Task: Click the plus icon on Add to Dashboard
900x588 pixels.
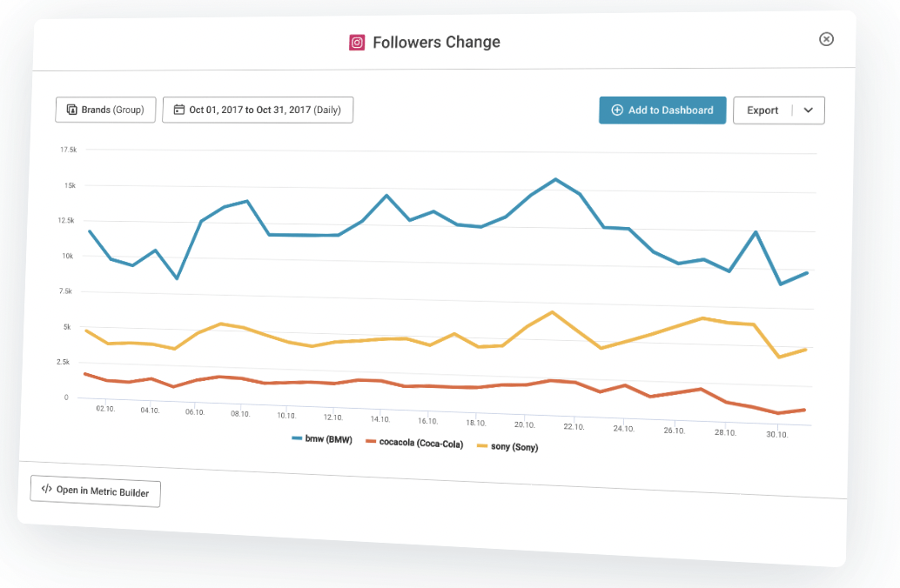Action: coord(617,110)
